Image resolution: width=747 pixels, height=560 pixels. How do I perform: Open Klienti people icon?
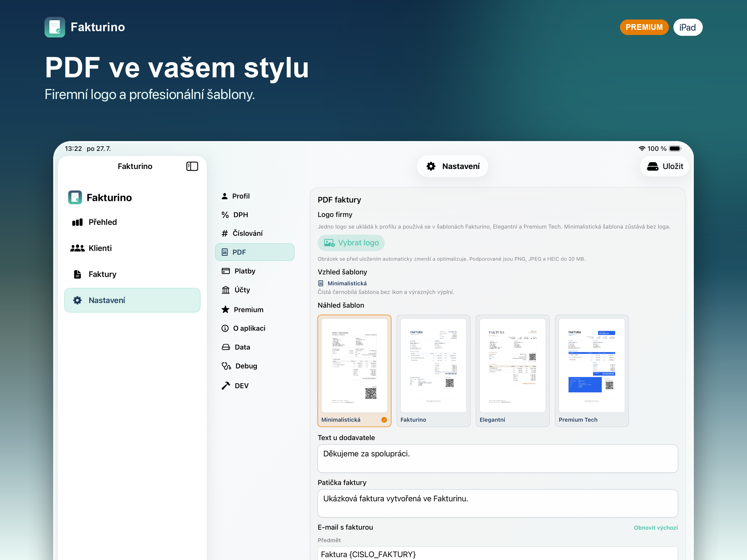click(77, 248)
